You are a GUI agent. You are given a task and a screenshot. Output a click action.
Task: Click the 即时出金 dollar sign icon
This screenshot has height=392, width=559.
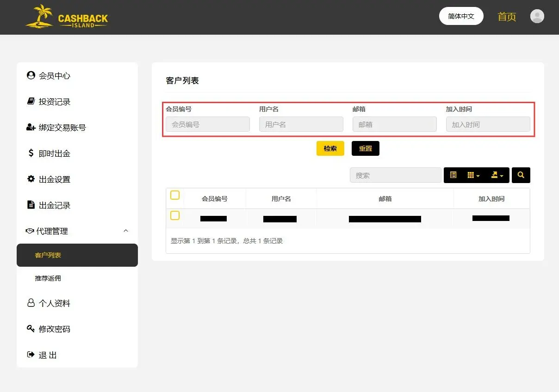coord(31,153)
